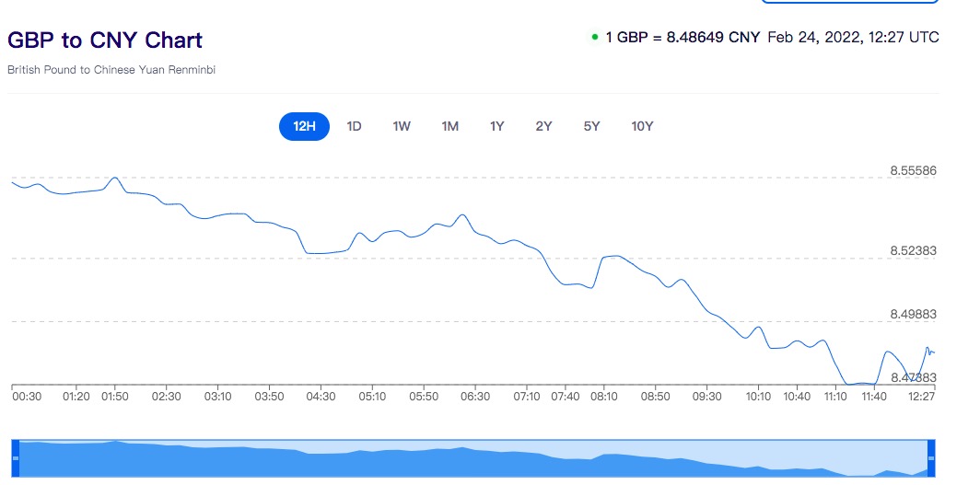This screenshot has width=980, height=485.
Task: Click the Feb 24, 2022 timestamp
Action: click(853, 38)
